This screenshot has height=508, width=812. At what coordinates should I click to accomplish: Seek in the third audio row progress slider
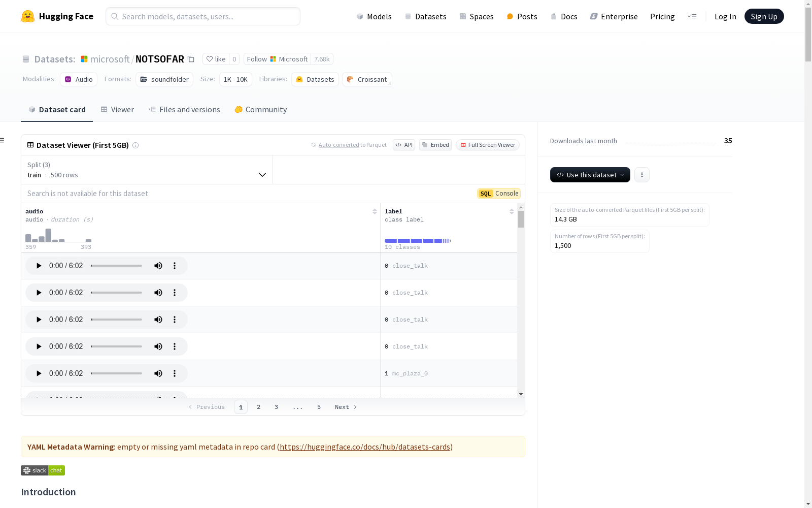117,320
